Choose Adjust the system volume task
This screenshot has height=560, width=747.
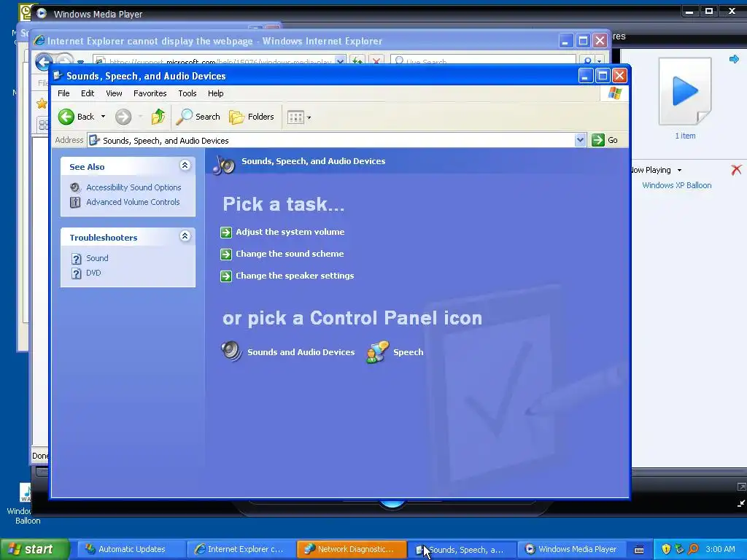[290, 232]
